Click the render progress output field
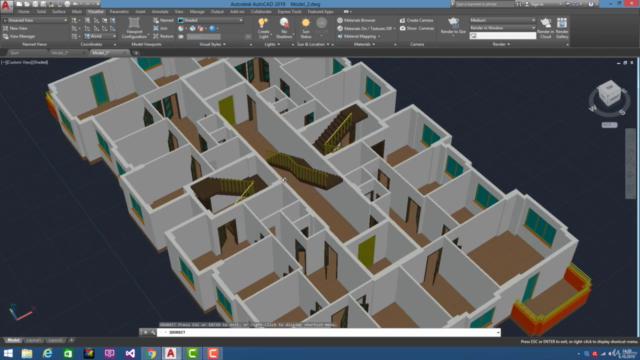Image resolution: width=640 pixels, height=360 pixels. 503,36
